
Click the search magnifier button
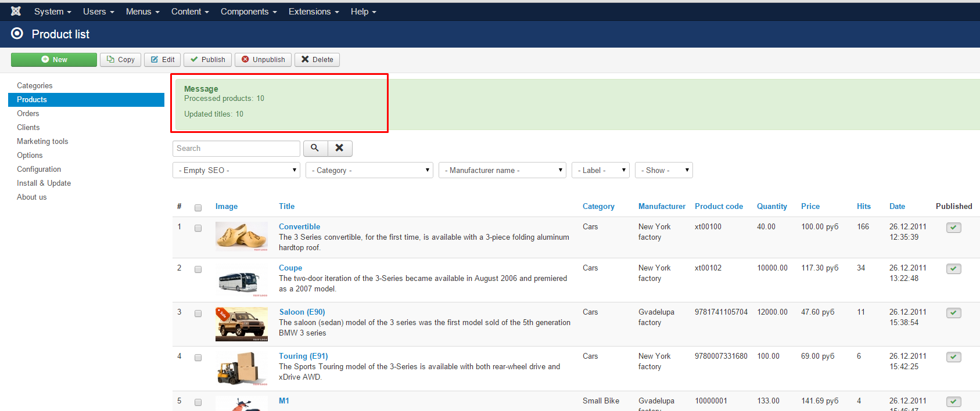(315, 149)
